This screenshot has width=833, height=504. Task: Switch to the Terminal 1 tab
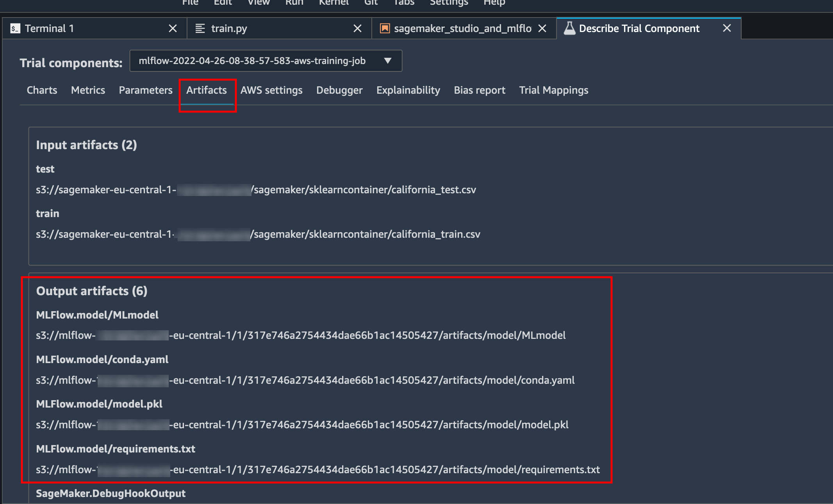point(95,28)
